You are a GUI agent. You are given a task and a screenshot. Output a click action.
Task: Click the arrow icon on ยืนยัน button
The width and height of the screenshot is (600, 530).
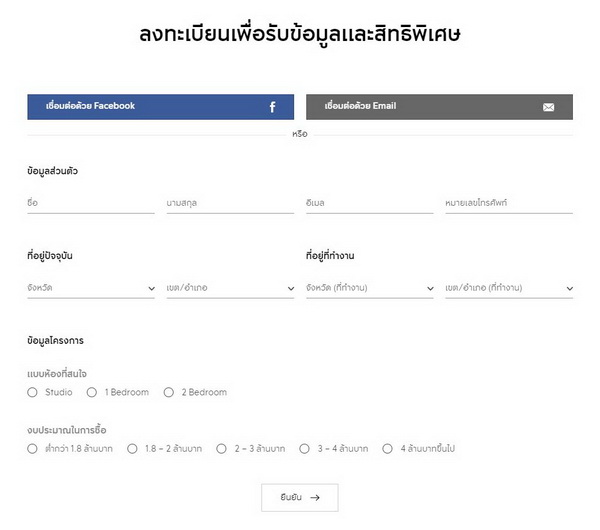tap(315, 497)
